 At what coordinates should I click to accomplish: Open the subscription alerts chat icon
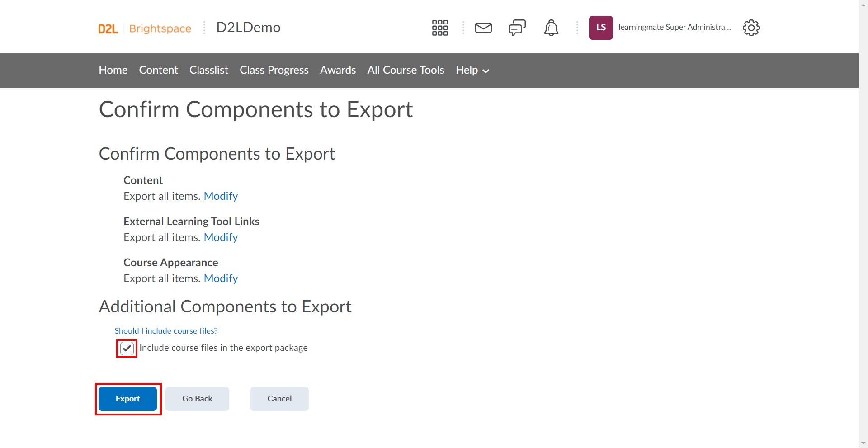tap(517, 28)
